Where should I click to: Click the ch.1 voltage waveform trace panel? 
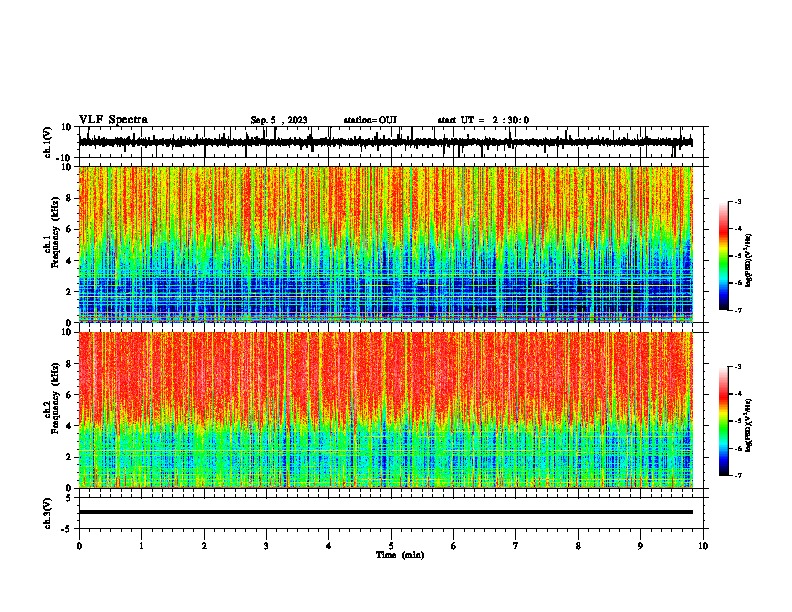point(391,142)
